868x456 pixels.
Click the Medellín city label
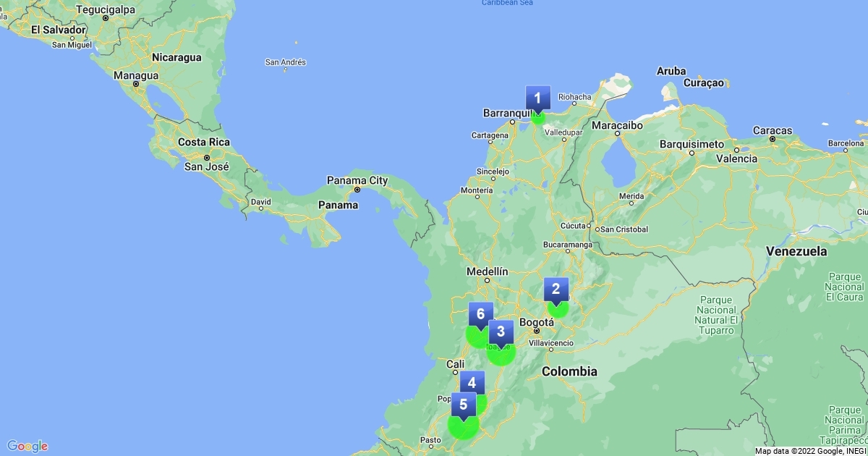point(487,271)
